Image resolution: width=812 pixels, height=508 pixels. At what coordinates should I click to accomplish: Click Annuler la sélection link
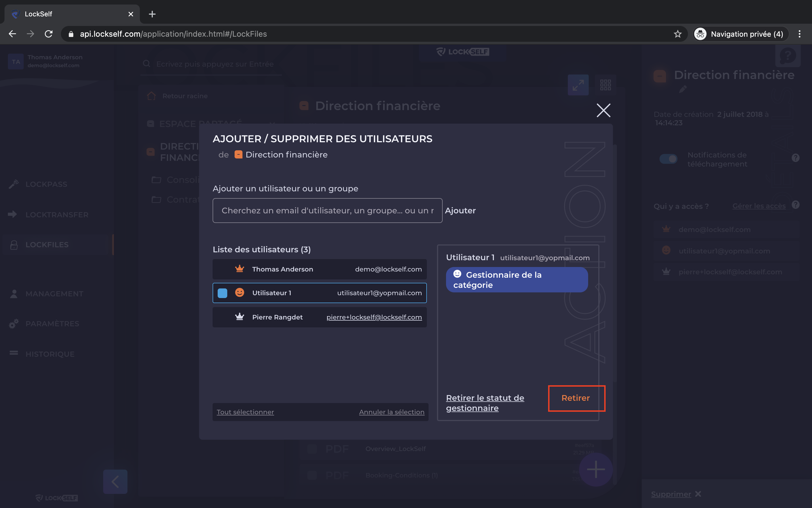[392, 412]
